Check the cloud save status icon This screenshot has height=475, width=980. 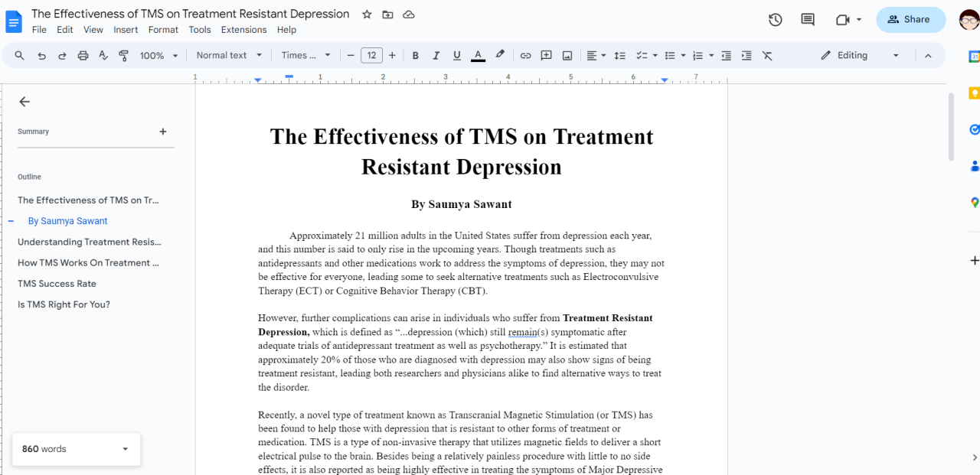point(409,15)
